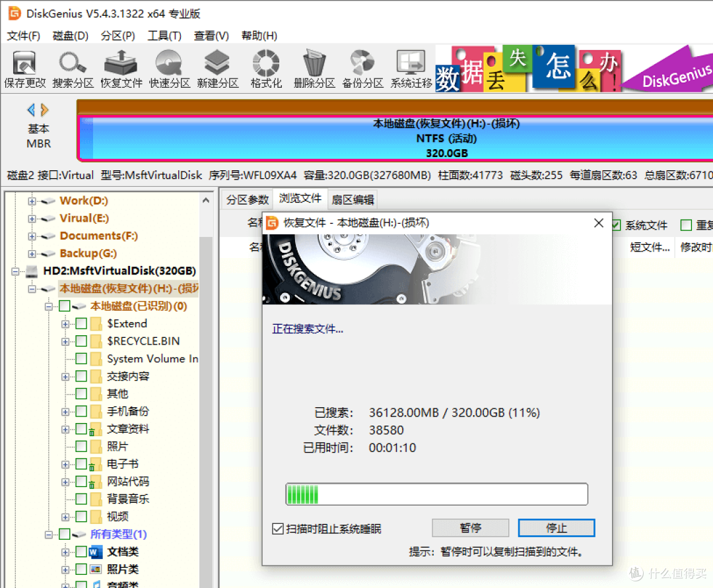Click the 文档类 Word document type icon
713x588 pixels.
pyautogui.click(x=96, y=552)
